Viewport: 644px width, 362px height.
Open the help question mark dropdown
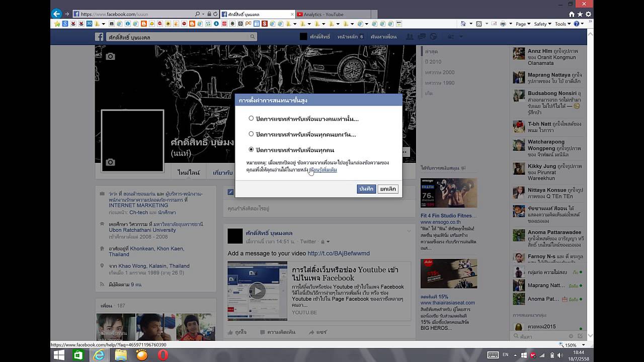point(579,24)
